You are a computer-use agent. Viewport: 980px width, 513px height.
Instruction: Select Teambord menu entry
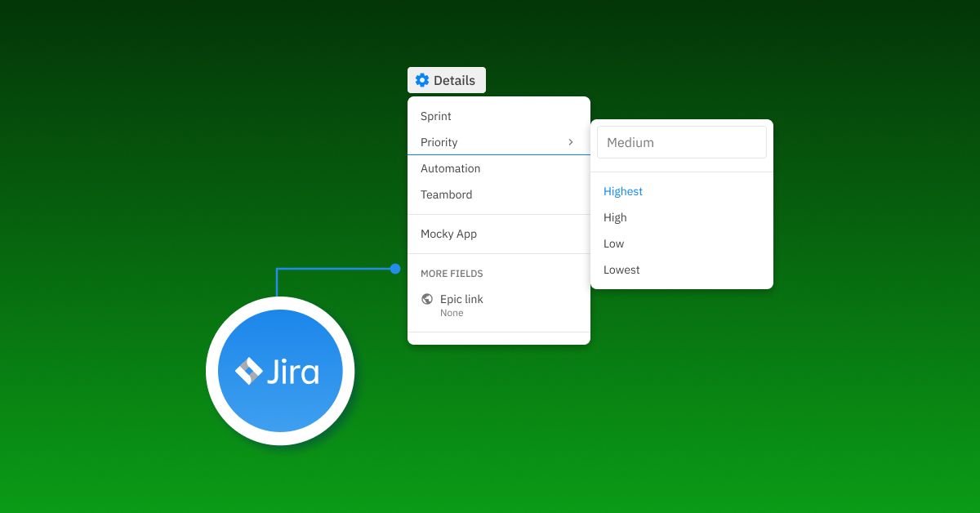(499, 194)
